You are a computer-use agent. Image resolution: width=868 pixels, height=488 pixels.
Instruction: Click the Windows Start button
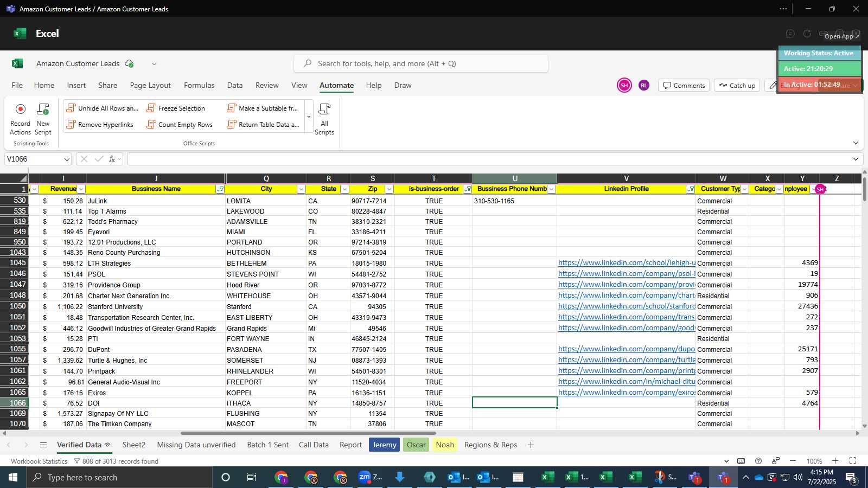pyautogui.click(x=12, y=477)
